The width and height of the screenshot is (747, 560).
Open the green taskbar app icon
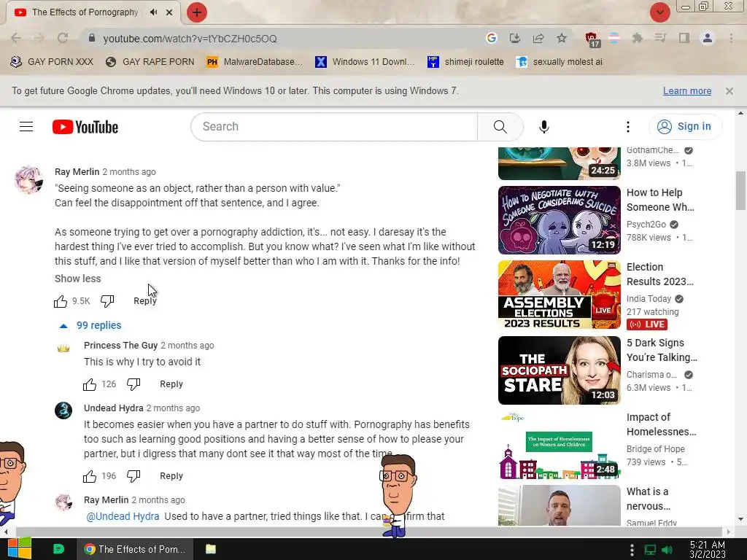coord(58,549)
